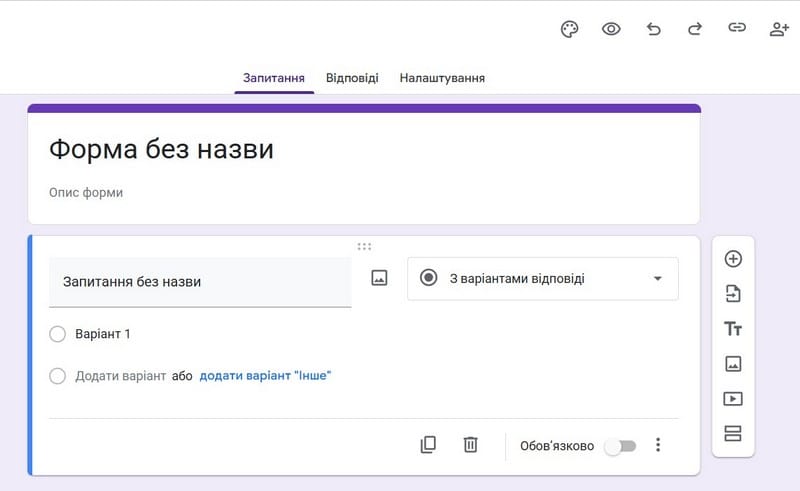Switch to the Запитання tab
This screenshot has height=491, width=800.
(274, 78)
